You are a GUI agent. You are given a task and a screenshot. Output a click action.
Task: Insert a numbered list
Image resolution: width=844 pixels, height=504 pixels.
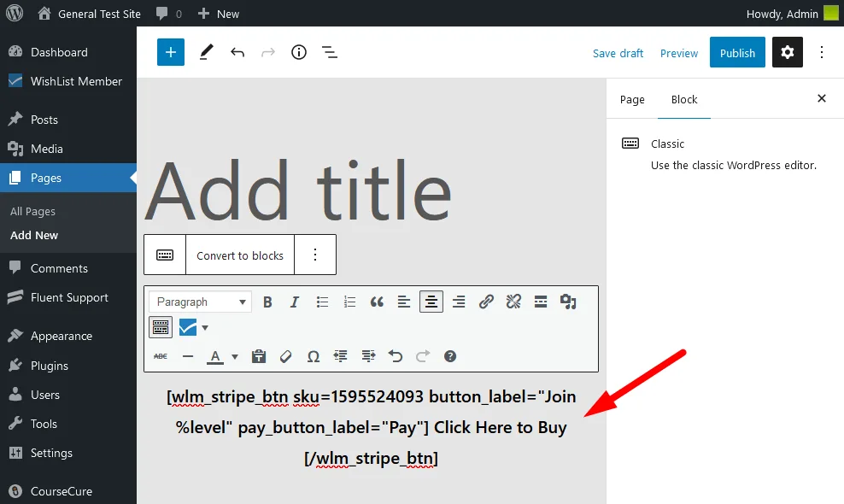tap(349, 302)
